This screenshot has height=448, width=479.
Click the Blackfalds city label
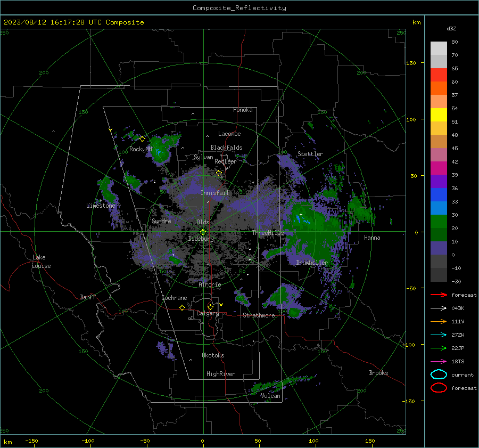click(226, 148)
